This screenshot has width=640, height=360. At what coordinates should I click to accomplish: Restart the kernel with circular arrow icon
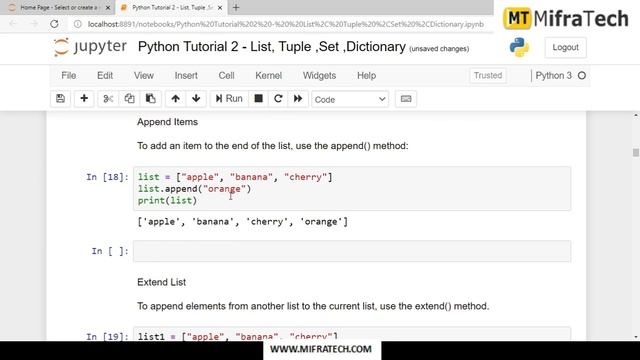[278, 99]
